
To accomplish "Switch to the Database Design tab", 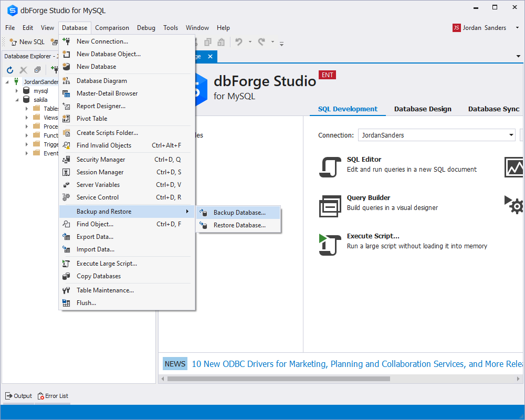I will 423,109.
